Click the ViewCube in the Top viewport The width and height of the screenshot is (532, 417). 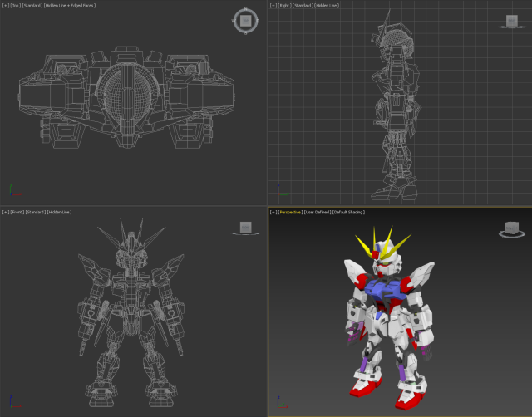click(x=244, y=21)
